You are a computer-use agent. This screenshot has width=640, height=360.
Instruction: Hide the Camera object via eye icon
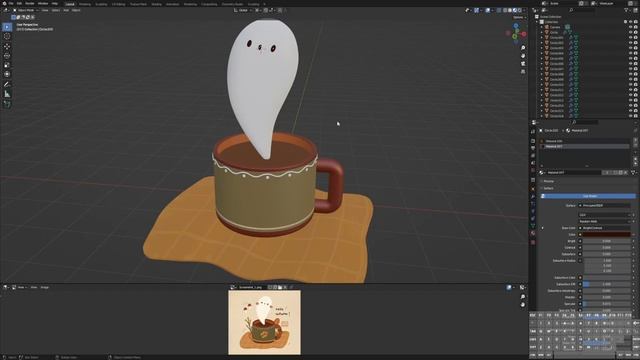630,27
